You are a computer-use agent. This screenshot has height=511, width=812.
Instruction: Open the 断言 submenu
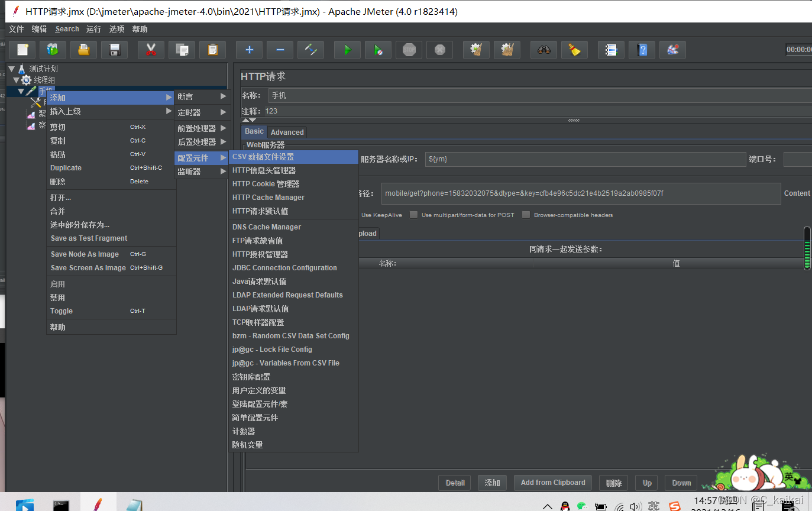[x=201, y=96]
